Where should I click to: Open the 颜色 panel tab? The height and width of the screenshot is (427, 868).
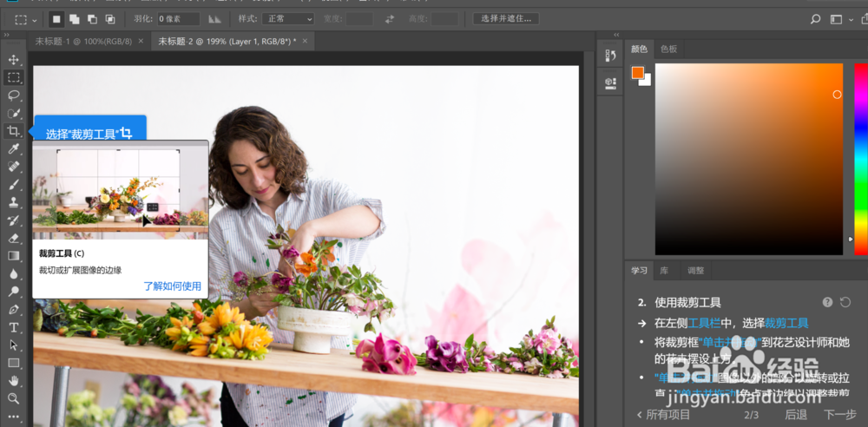pos(639,49)
